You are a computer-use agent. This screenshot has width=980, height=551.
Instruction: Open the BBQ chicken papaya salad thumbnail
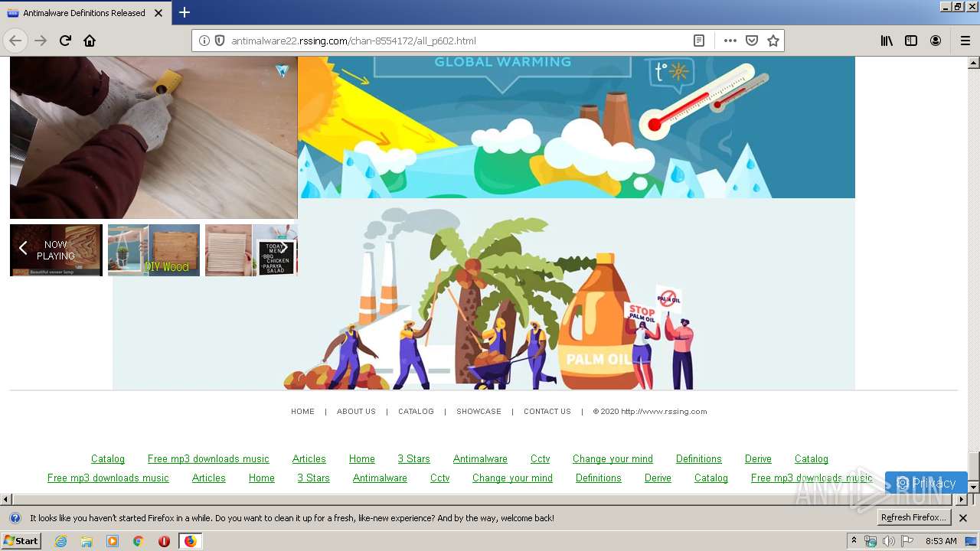(251, 250)
